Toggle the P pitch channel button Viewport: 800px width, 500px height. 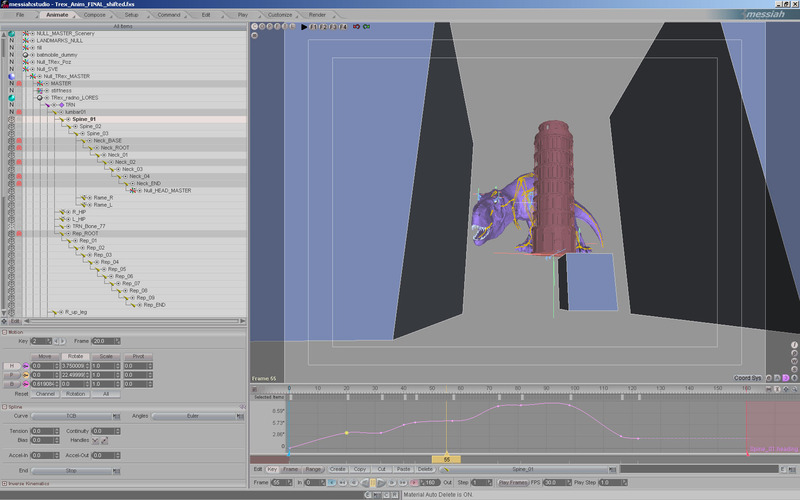[11, 375]
